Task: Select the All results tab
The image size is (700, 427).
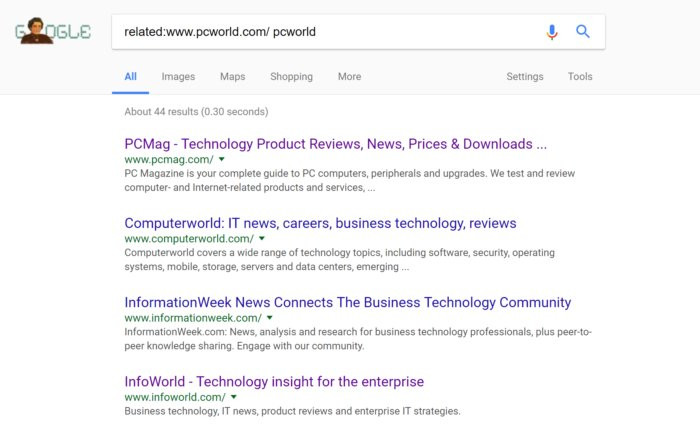Action: pyautogui.click(x=131, y=77)
